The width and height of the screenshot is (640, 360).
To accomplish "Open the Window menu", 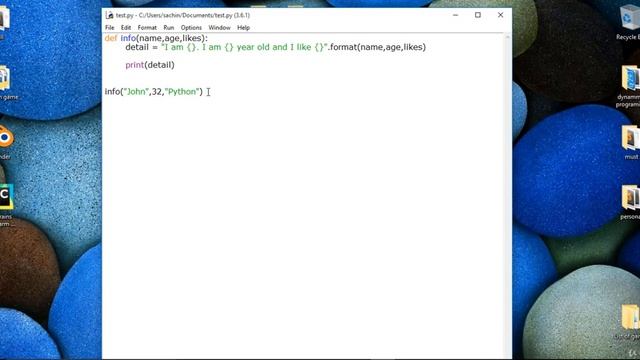I will tap(219, 28).
